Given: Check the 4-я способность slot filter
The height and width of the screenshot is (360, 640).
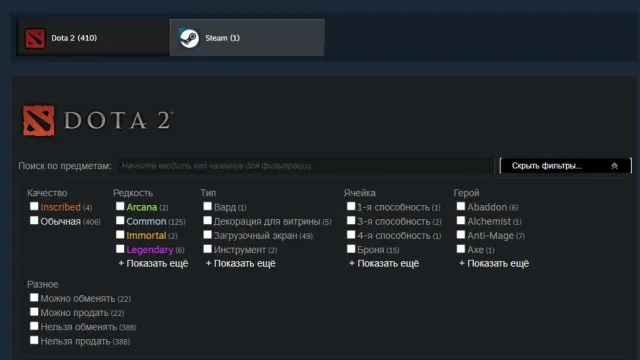Looking at the screenshot, I should 351,235.
